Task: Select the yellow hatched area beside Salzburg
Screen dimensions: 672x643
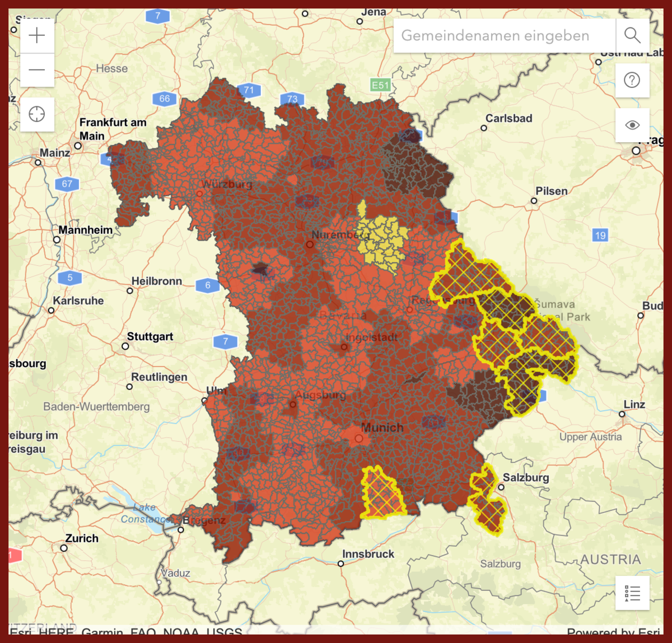Action: (x=487, y=500)
